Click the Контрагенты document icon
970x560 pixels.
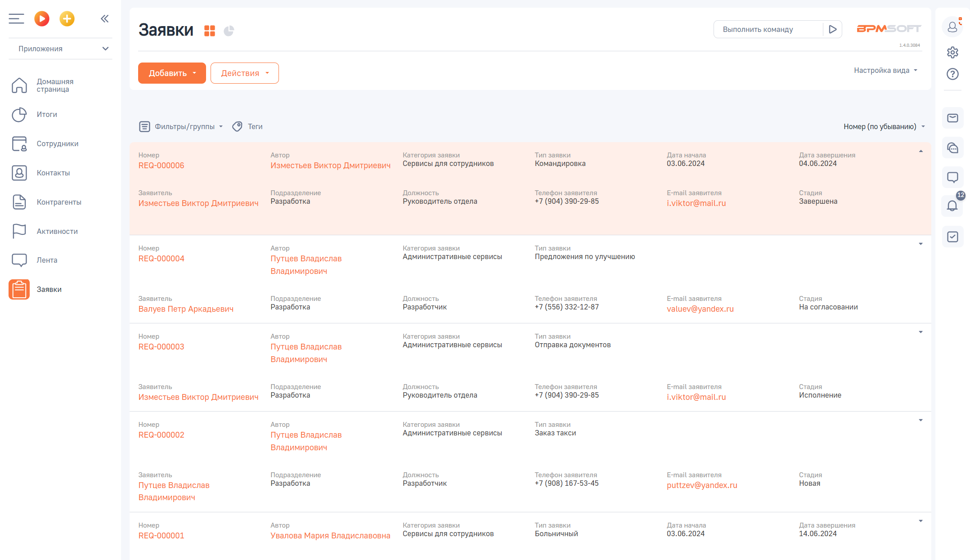point(19,202)
